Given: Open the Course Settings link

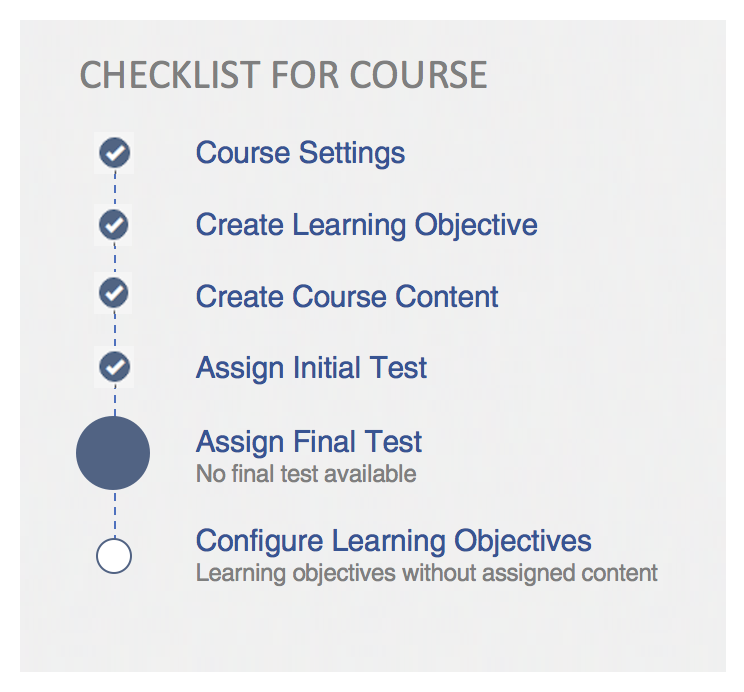Looking at the screenshot, I should tap(300, 153).
